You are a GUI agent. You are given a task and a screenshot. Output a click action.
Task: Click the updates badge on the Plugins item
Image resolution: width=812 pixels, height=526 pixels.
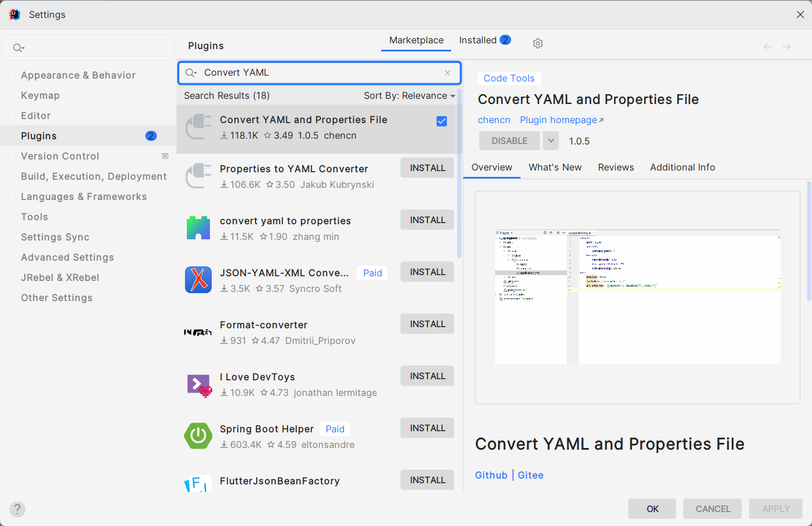[x=151, y=136]
